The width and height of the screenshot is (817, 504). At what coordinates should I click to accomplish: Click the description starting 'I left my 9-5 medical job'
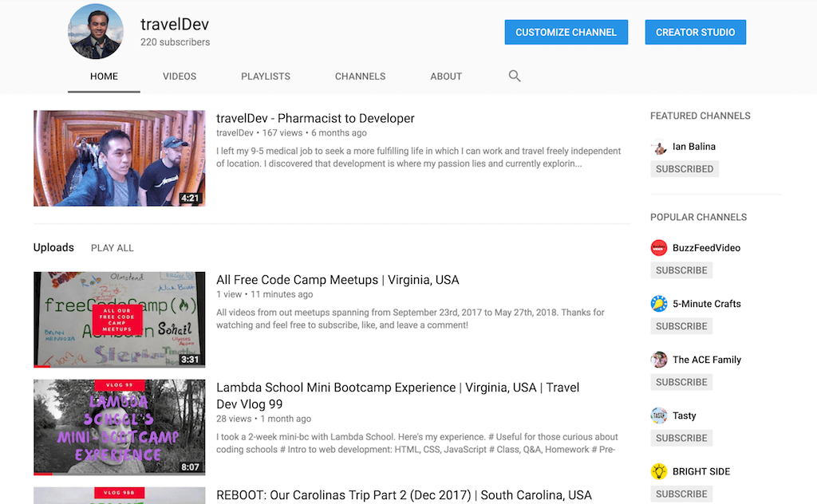pos(418,157)
